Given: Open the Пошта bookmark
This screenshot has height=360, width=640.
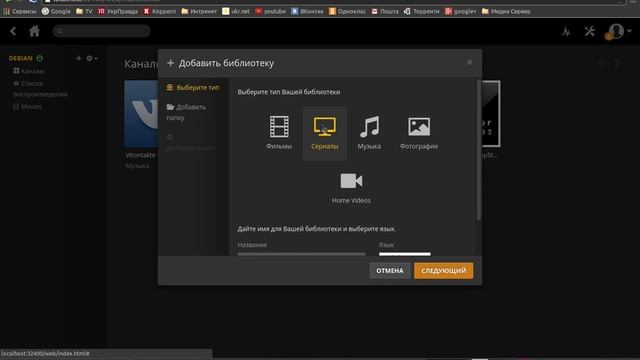Looking at the screenshot, I should 385,11.
